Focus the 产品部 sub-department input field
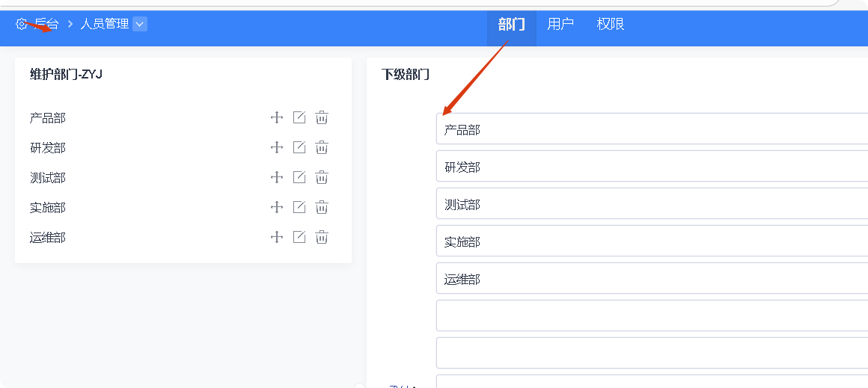This screenshot has width=868, height=388. click(x=652, y=129)
